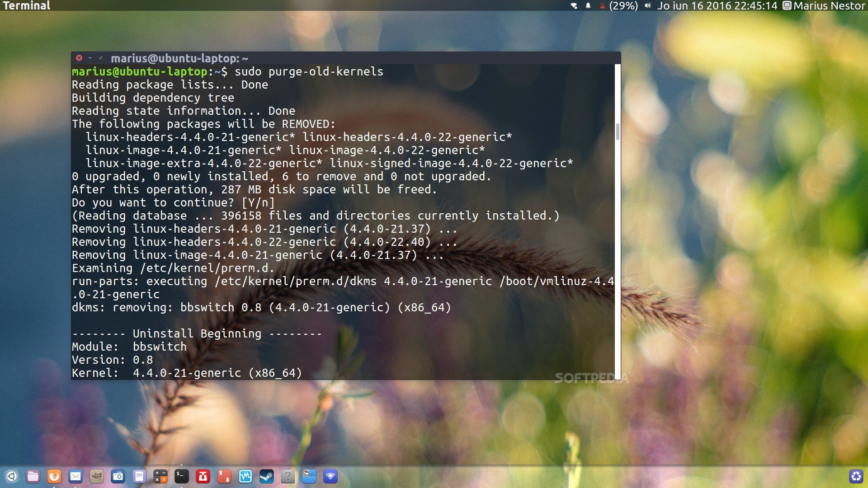This screenshot has width=868, height=488.
Task: Click the Terminal icon in the dock
Action: click(181, 476)
